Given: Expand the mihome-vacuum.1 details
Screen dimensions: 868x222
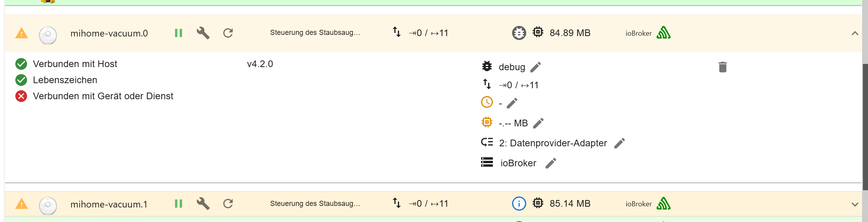Looking at the screenshot, I should point(855,204).
